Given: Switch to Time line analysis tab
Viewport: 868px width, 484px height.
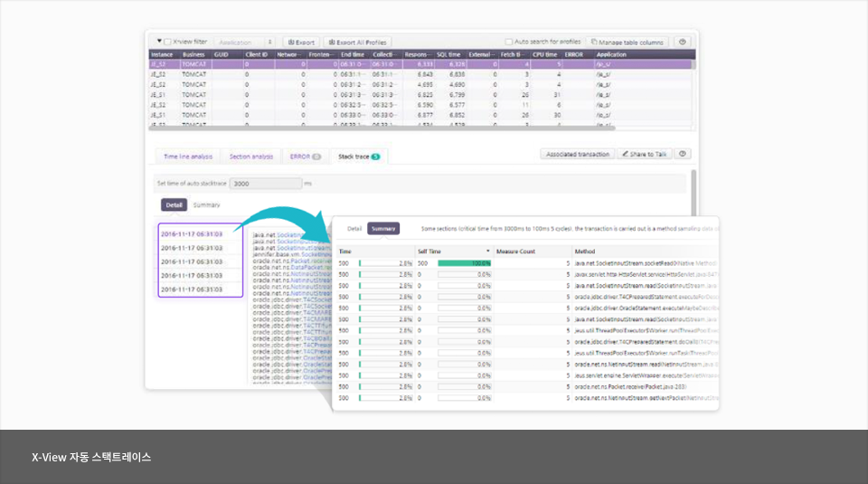Looking at the screenshot, I should pos(188,157).
